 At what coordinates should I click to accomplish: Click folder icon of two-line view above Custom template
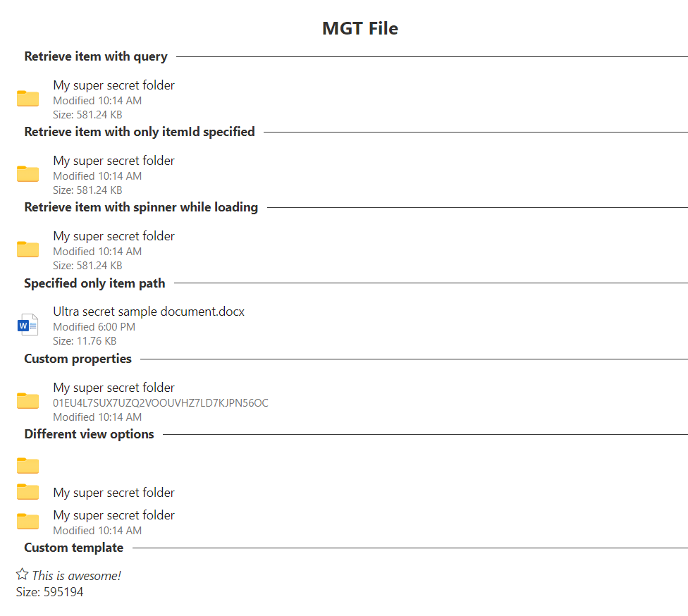click(28, 522)
